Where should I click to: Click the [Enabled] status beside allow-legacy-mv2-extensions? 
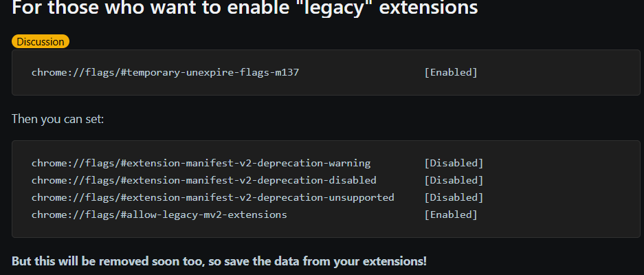(x=450, y=215)
